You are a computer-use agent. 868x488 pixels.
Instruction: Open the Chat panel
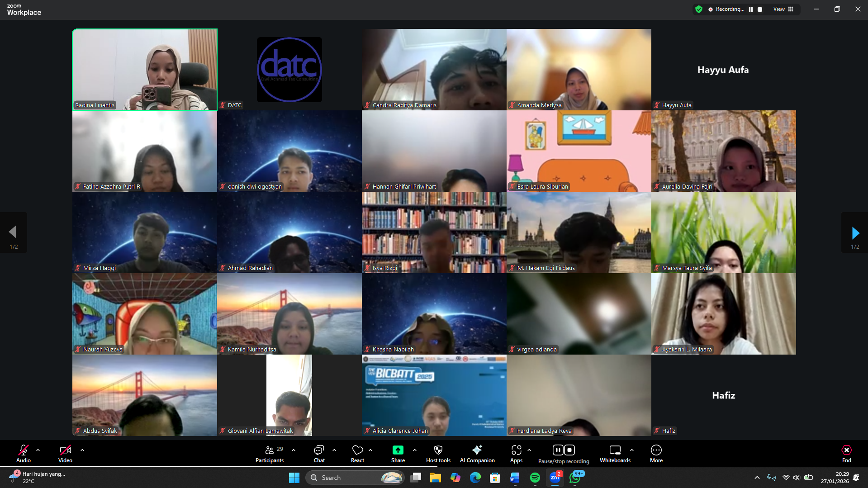(319, 453)
